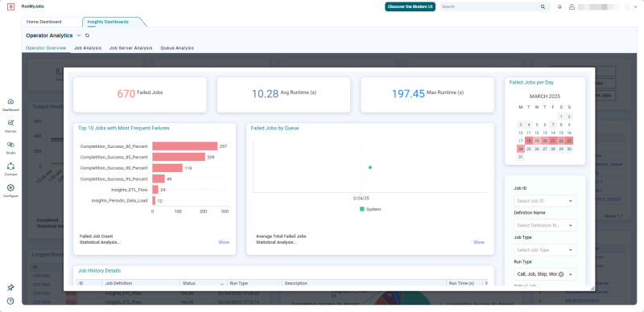Switch to Job Server Analysis tab
This screenshot has width=644, height=312.
click(x=130, y=48)
